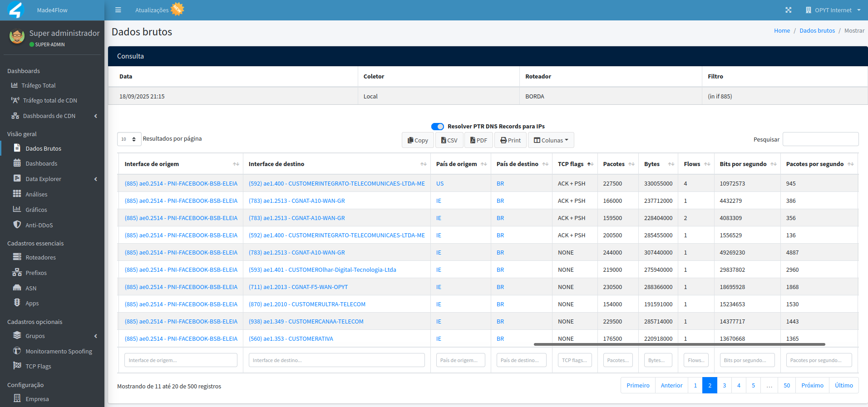
Task: Click the hamburger menu icon
Action: pos(118,10)
